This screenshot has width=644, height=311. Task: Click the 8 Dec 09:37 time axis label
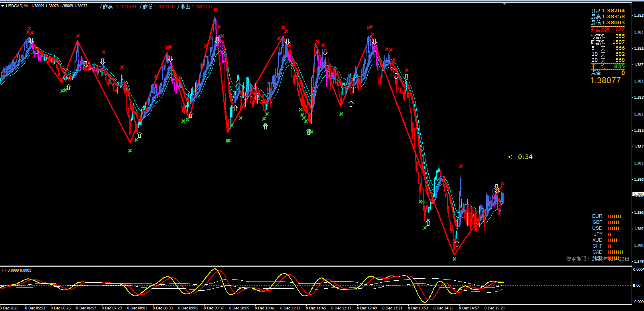[214, 308]
